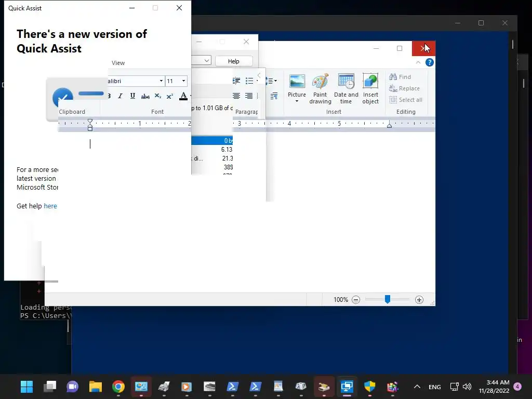Image resolution: width=532 pixels, height=399 pixels.
Task: Toggle Strikethrough formatting in WordPad
Action: (145, 96)
